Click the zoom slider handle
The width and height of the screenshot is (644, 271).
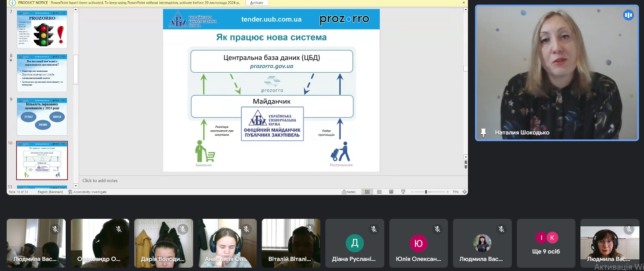426,192
